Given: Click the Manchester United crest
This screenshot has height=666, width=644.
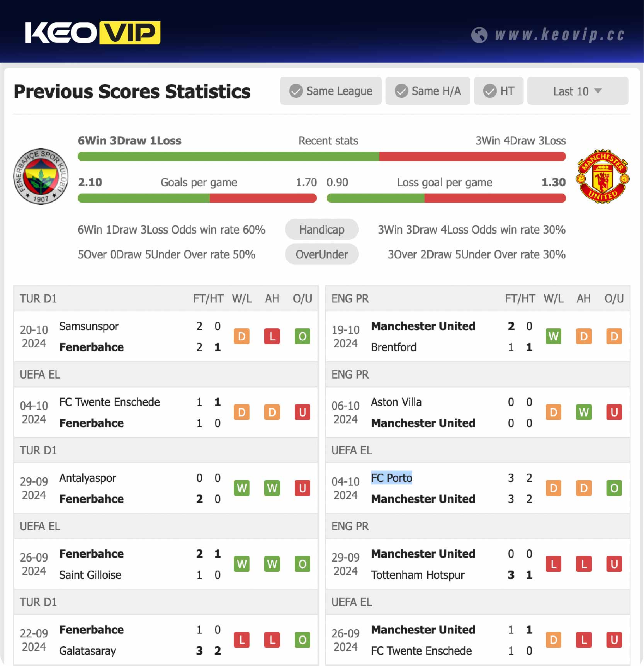Looking at the screenshot, I should [x=603, y=177].
